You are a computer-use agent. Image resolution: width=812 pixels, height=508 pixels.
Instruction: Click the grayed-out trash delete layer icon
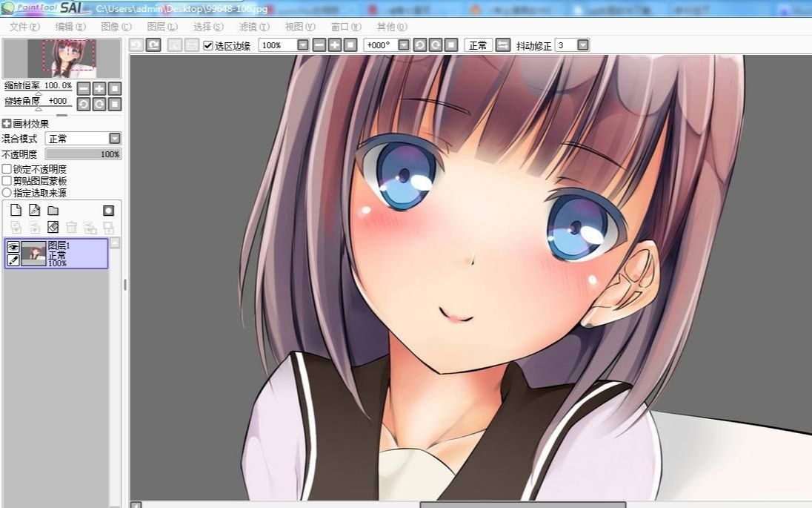tap(71, 227)
